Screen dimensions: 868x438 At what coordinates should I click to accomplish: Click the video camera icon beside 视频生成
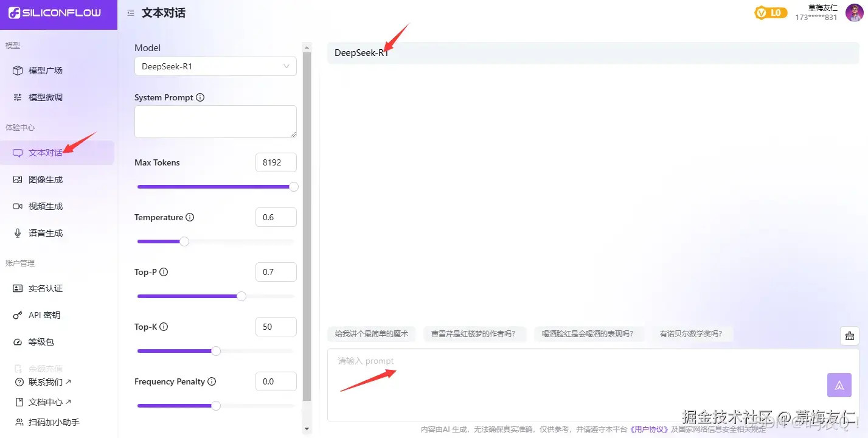[x=18, y=206]
